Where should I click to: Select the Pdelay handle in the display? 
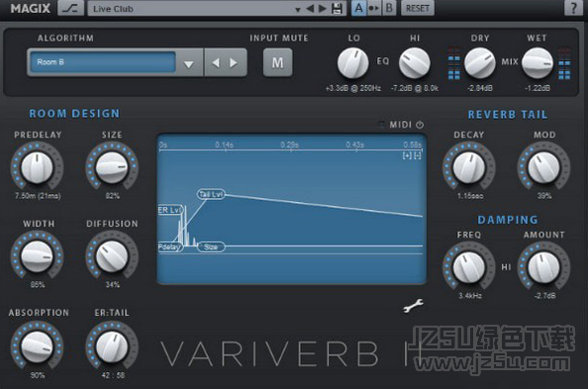(x=170, y=246)
